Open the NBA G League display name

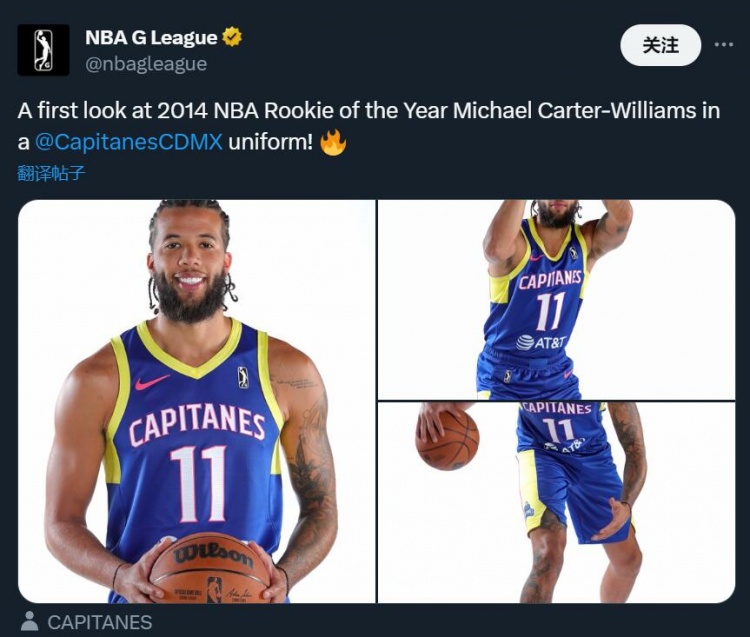[151, 37]
